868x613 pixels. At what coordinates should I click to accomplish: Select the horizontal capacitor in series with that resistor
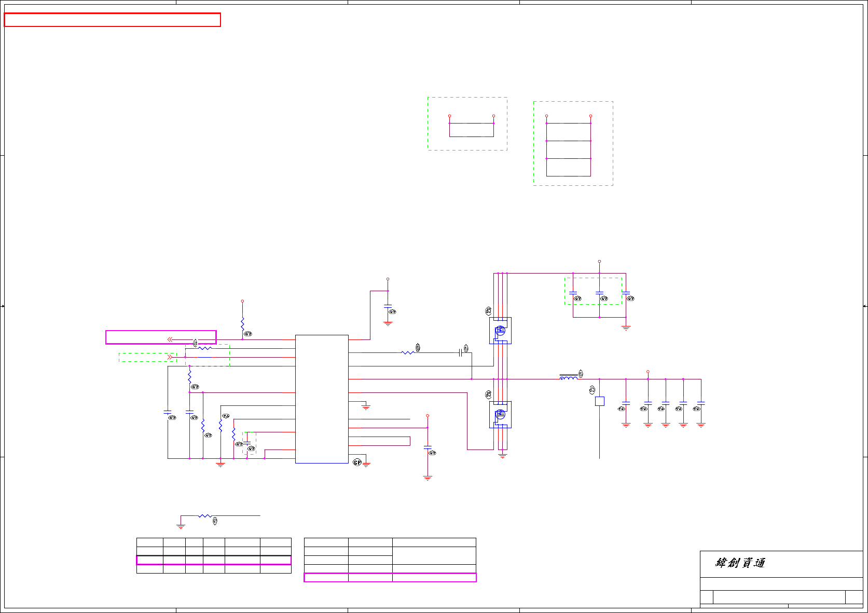click(x=461, y=353)
